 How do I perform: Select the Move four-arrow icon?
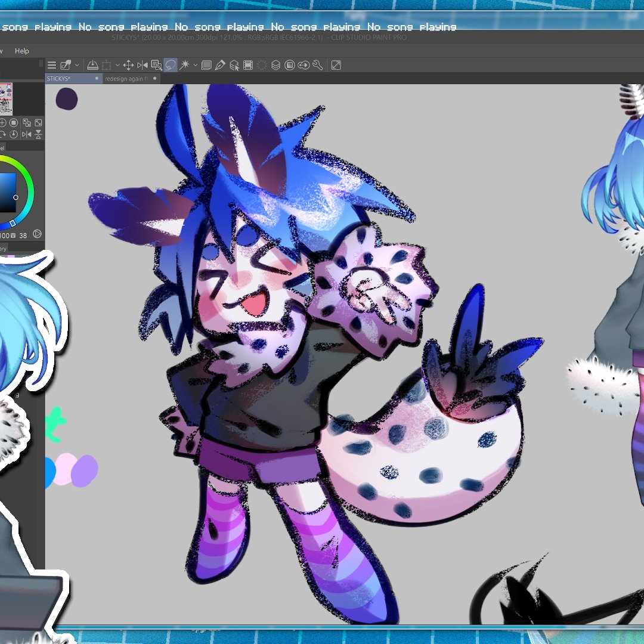click(x=128, y=66)
